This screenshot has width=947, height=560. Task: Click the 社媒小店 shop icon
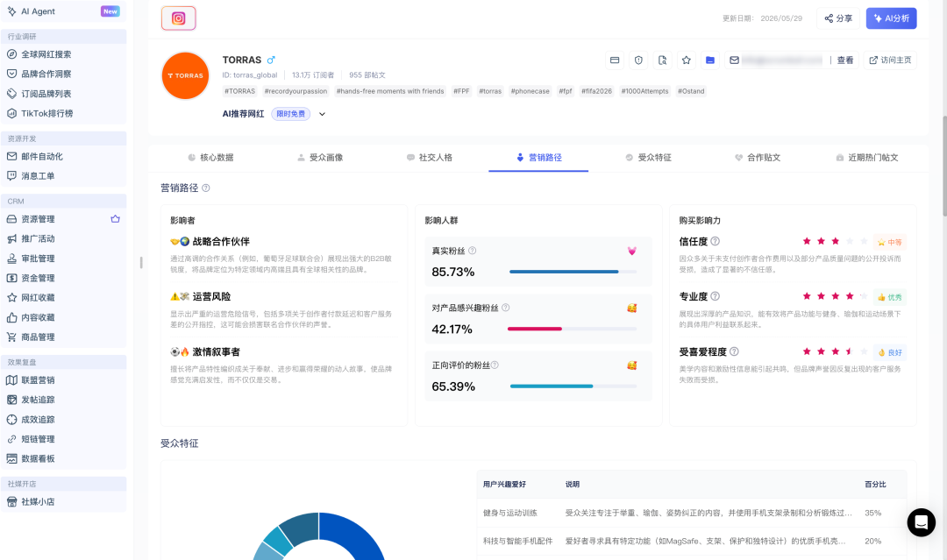click(x=11, y=501)
